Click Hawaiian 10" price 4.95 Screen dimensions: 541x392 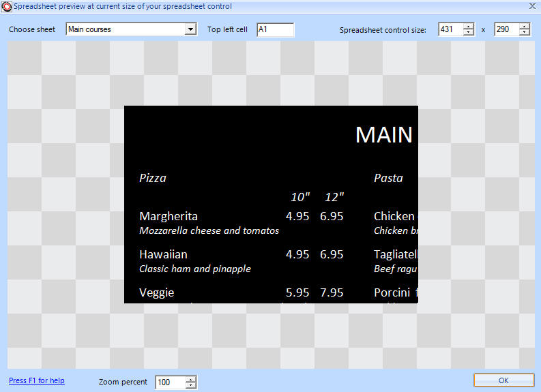(297, 254)
